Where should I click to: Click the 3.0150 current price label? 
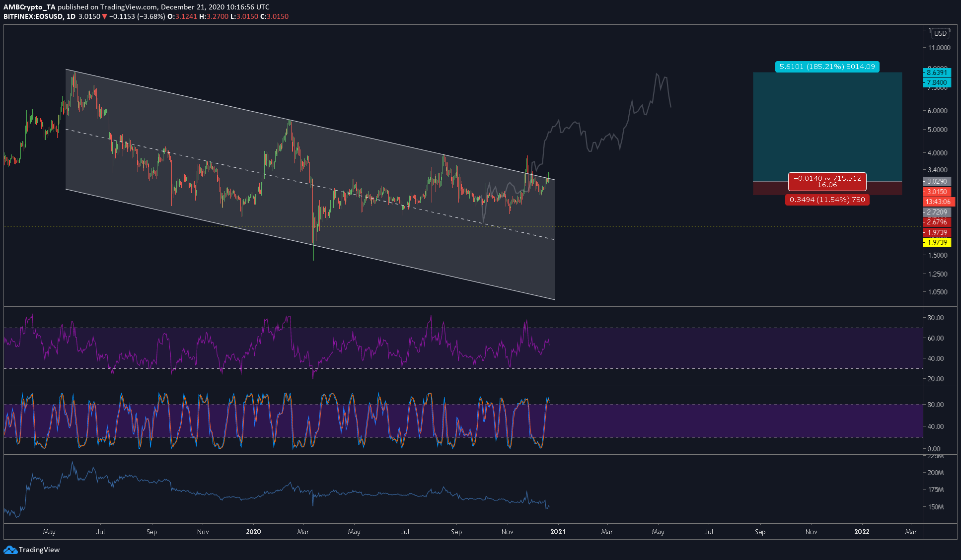(x=937, y=192)
